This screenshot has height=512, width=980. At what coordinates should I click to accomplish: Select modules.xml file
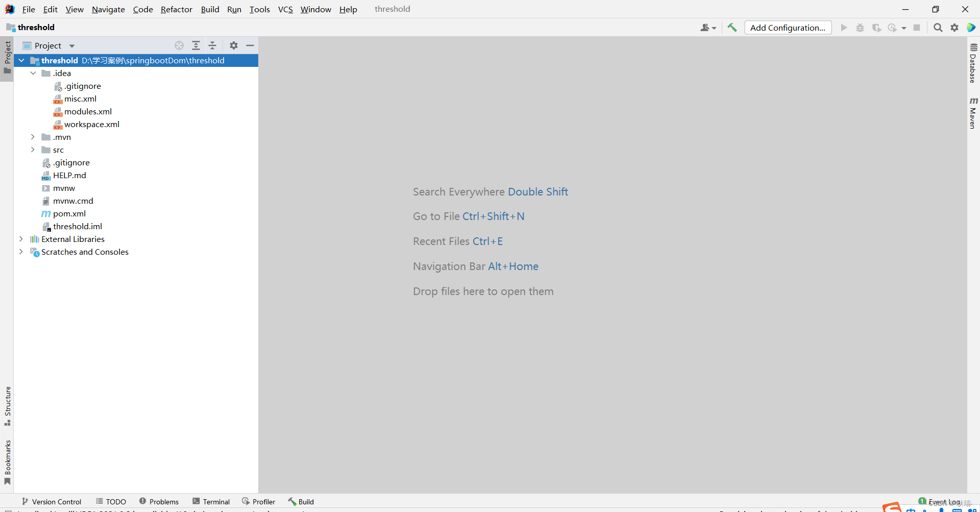click(88, 112)
